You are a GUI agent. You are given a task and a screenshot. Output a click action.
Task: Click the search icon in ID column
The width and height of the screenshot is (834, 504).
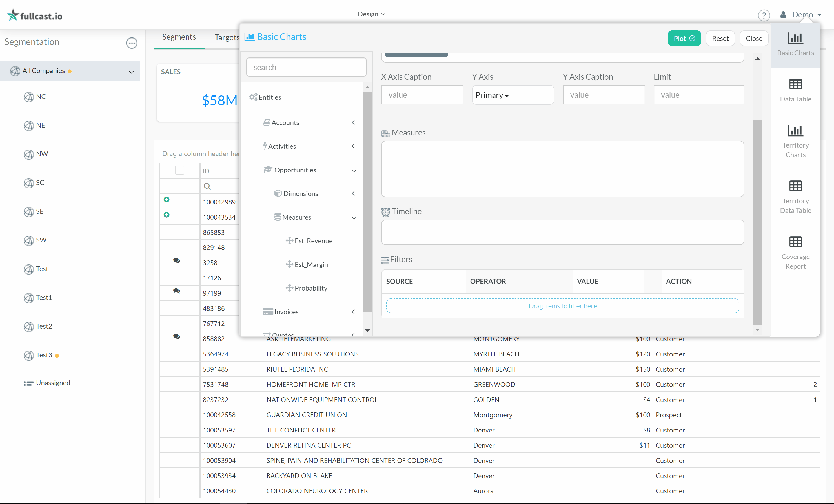(x=207, y=186)
